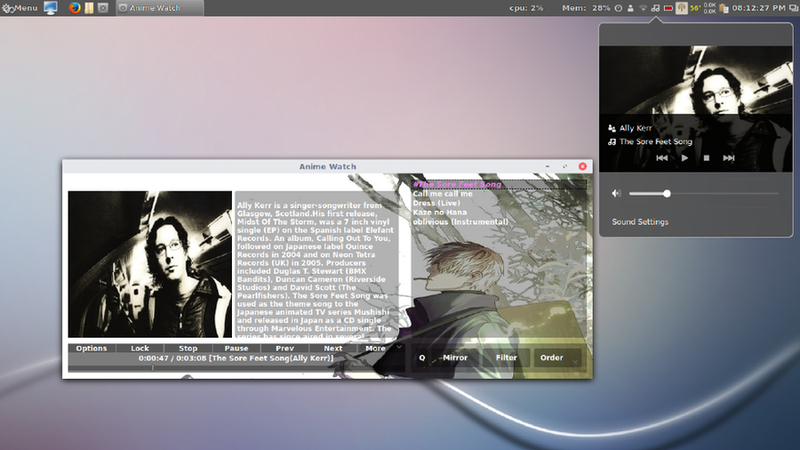Select Kaze no Hana in playlist

[x=439, y=212]
